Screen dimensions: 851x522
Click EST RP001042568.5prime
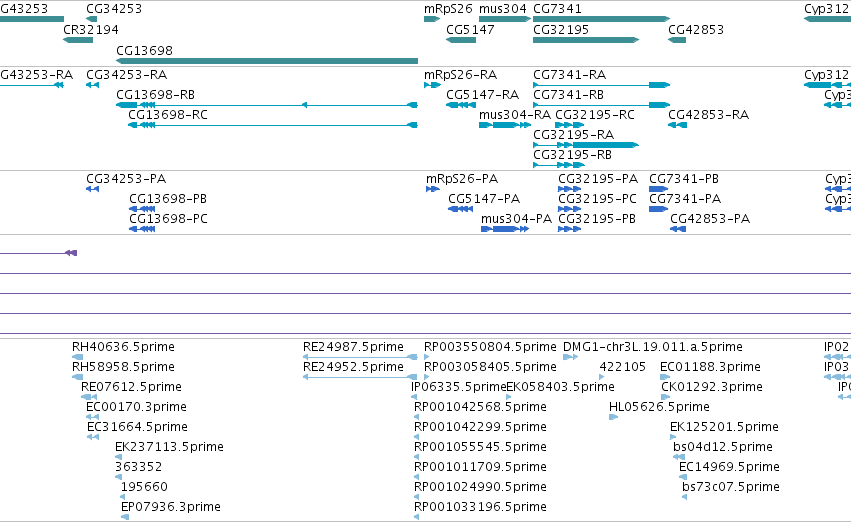pos(480,407)
